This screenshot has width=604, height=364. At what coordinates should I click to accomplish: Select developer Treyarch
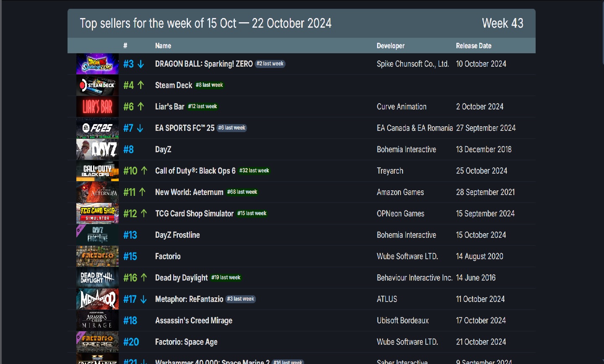[390, 171]
